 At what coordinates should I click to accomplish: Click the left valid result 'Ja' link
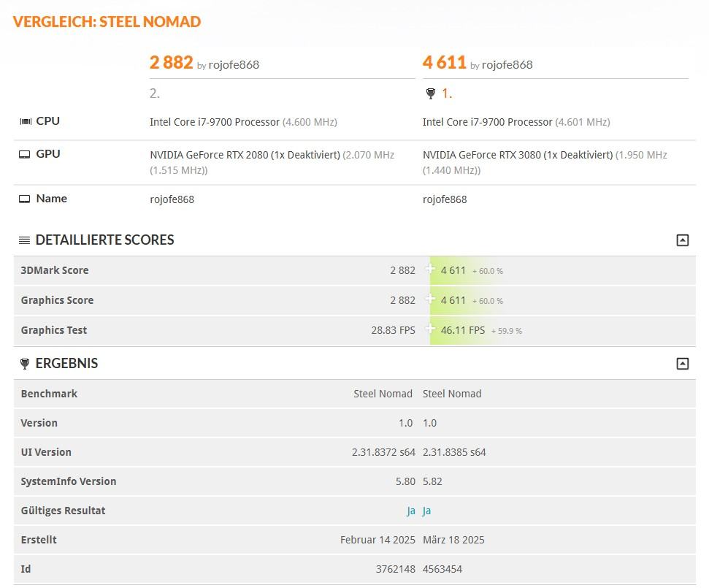411,511
